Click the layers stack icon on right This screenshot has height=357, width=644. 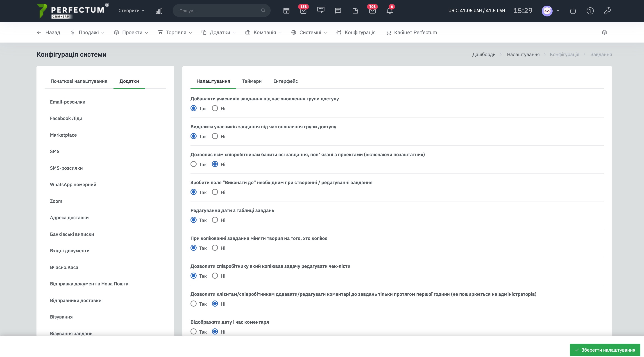coord(605,32)
